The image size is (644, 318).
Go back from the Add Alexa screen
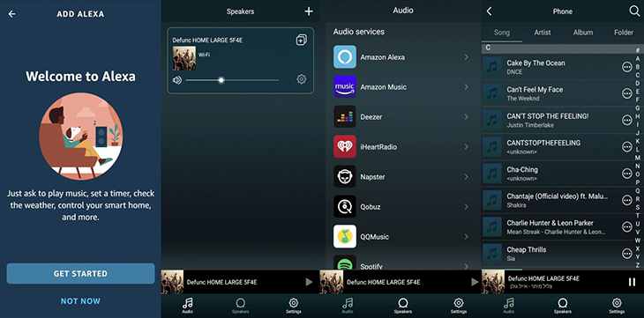coord(12,14)
